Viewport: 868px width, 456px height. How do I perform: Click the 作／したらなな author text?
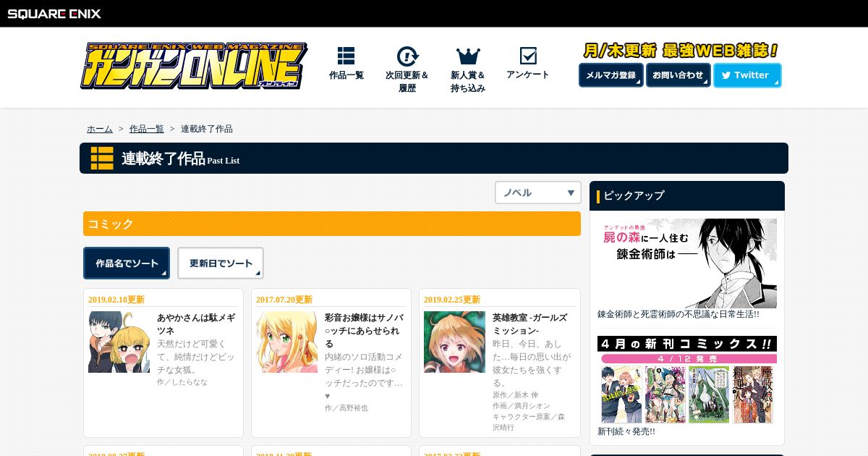[x=182, y=381]
